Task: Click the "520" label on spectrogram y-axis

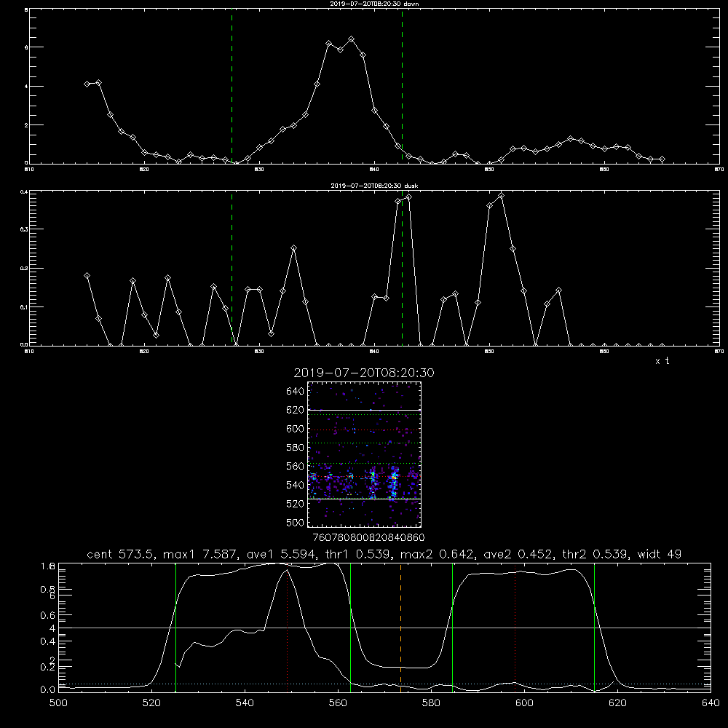Action: pos(295,504)
